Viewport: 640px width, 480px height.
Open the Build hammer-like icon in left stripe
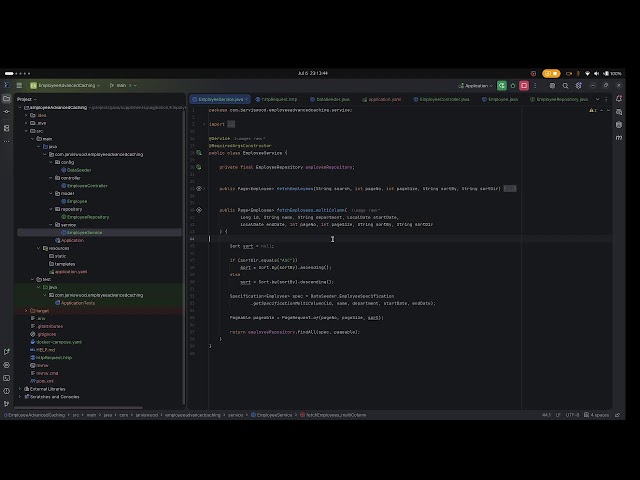7,352
